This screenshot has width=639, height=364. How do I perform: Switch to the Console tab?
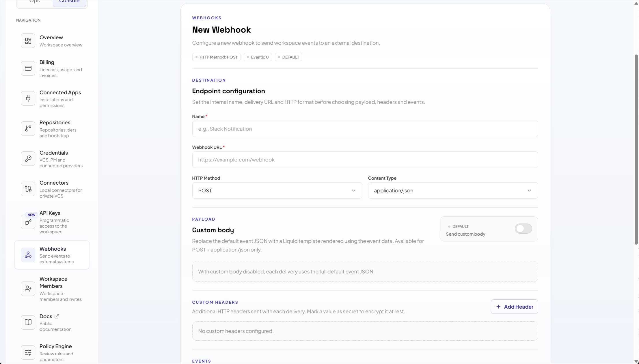(x=69, y=2)
